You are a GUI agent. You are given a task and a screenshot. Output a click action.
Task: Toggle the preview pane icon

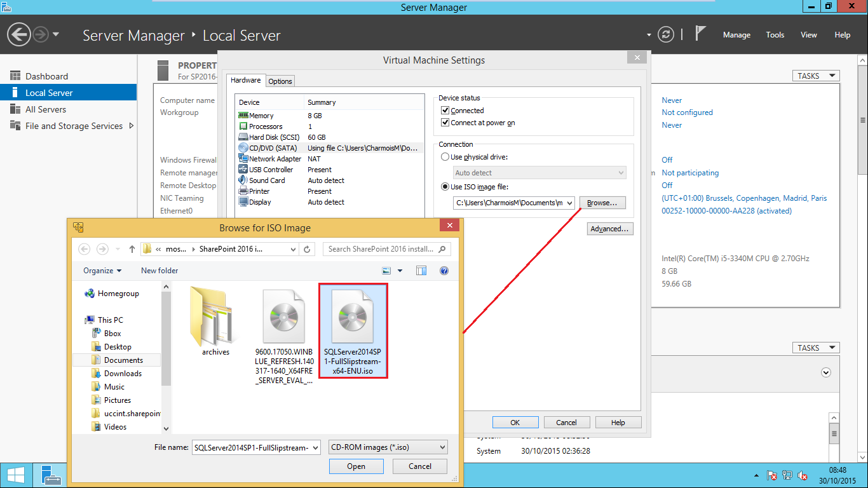(x=421, y=271)
